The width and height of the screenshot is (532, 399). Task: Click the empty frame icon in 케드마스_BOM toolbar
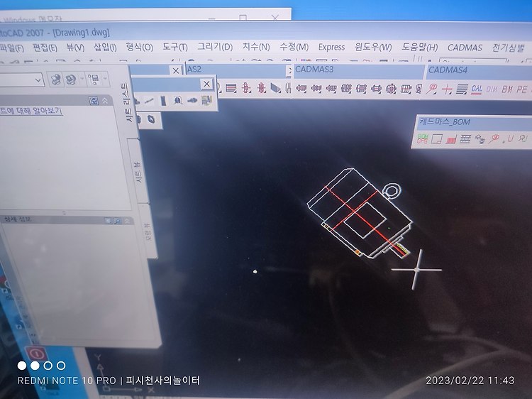[436, 139]
